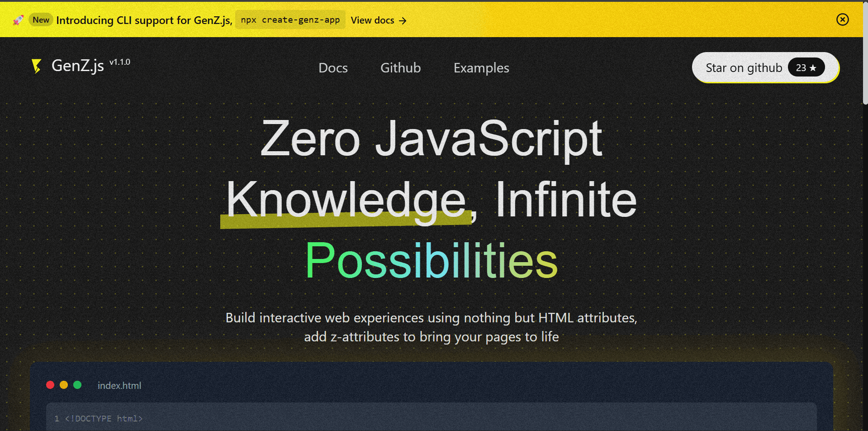Click the star icon next to 23
868x431 pixels.
[x=813, y=68]
